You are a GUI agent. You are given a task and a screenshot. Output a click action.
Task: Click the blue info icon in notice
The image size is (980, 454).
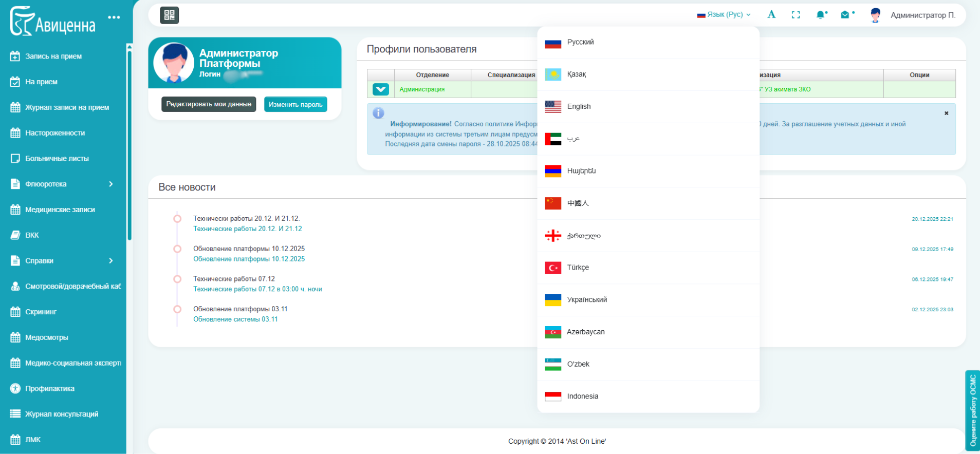(378, 113)
